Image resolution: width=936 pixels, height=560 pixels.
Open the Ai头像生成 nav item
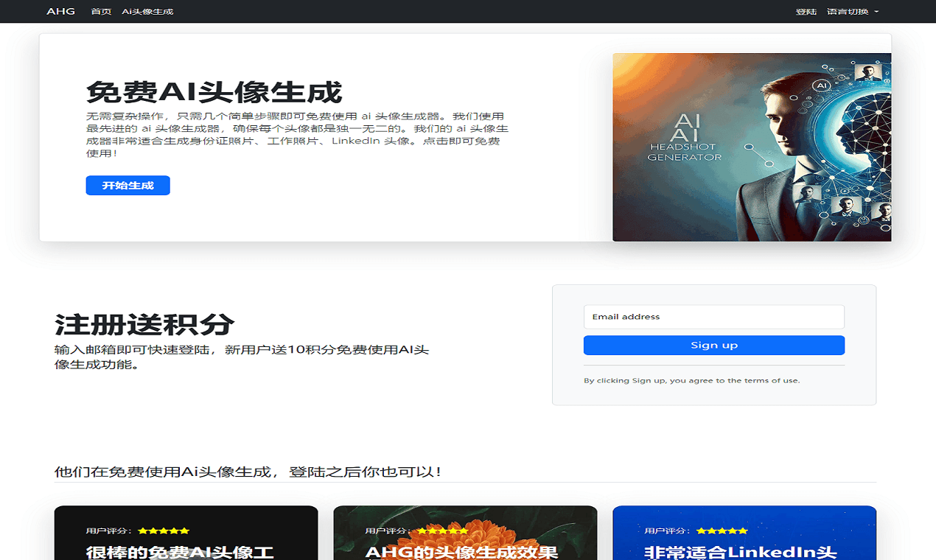[147, 12]
